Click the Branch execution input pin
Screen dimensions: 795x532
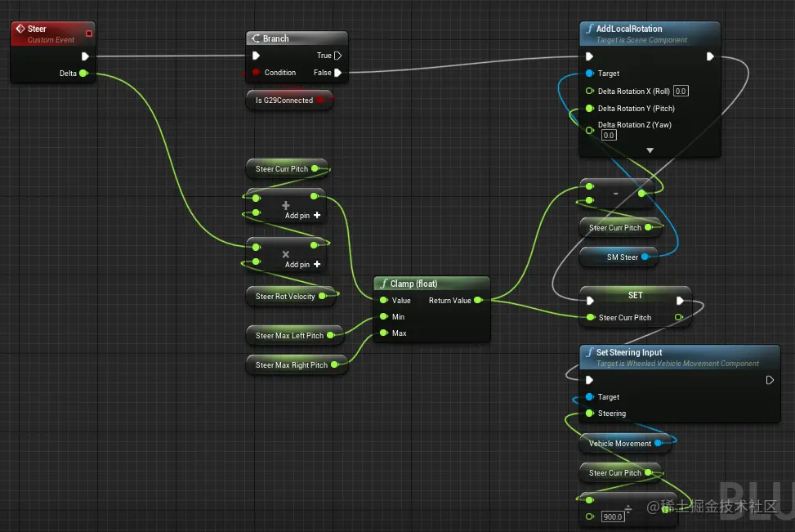click(x=256, y=56)
